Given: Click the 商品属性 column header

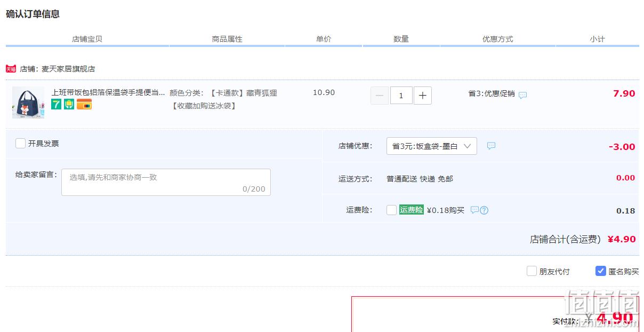Looking at the screenshot, I should click(227, 39).
